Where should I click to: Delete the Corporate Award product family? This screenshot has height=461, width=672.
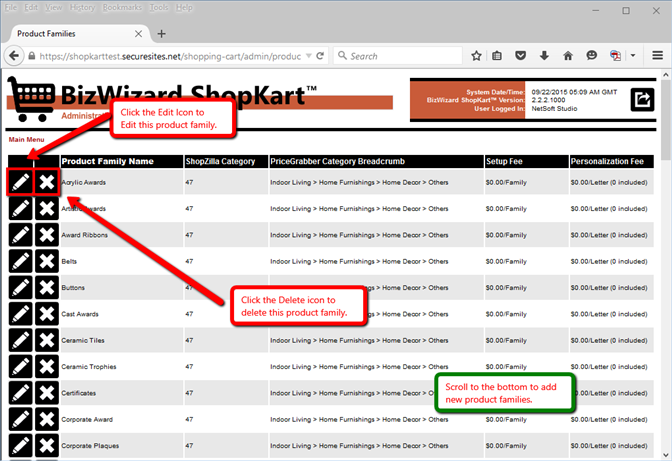[47, 419]
